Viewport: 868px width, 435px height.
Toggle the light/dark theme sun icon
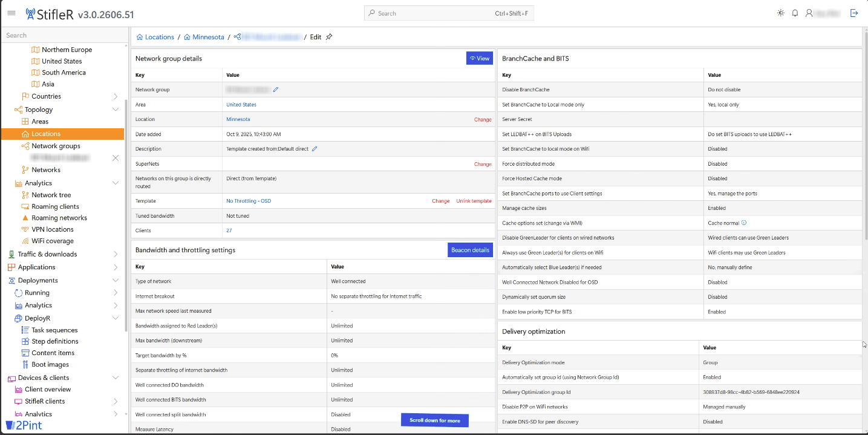pyautogui.click(x=781, y=13)
